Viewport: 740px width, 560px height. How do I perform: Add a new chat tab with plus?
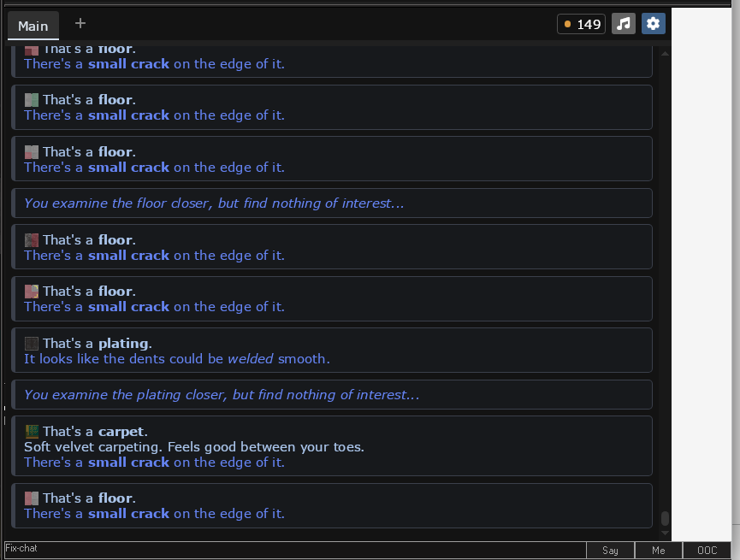[80, 23]
